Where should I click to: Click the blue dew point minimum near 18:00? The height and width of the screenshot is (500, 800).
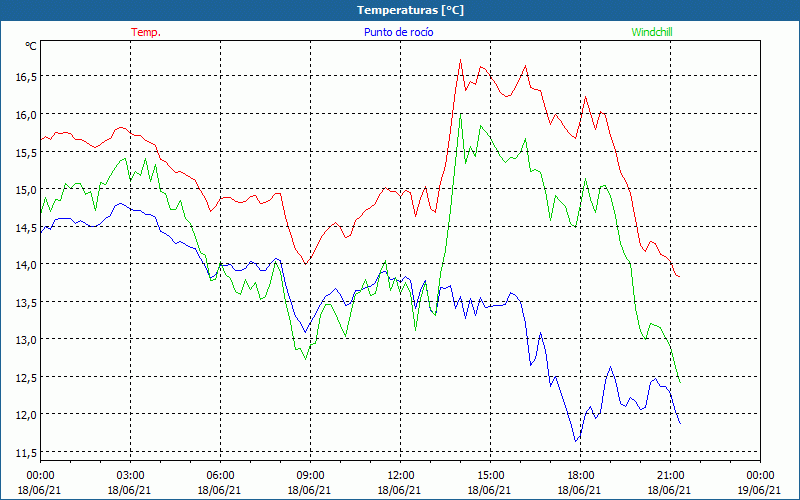(x=576, y=441)
